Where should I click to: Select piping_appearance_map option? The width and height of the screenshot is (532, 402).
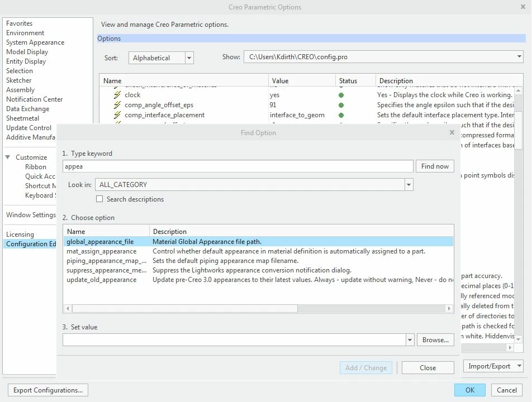[258, 261]
